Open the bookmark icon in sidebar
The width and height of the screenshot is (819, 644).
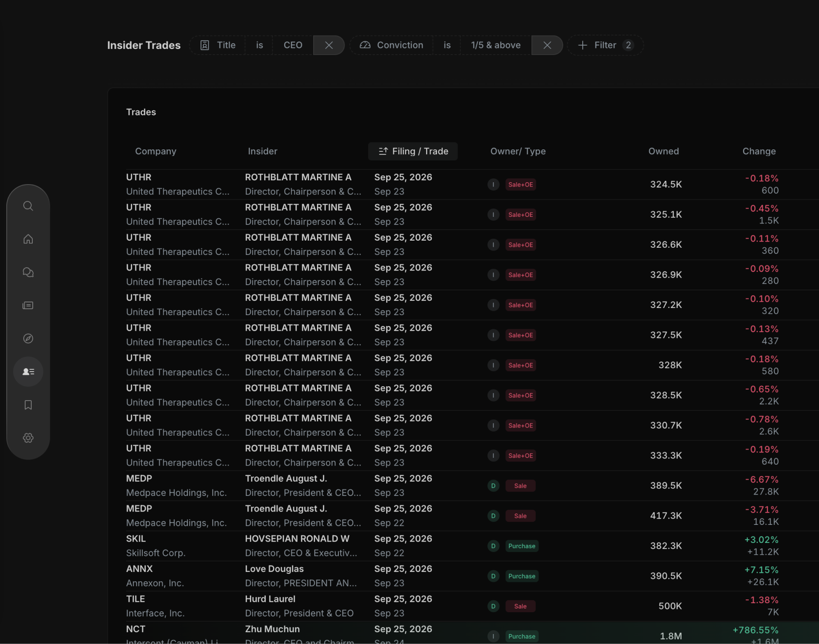click(x=28, y=405)
